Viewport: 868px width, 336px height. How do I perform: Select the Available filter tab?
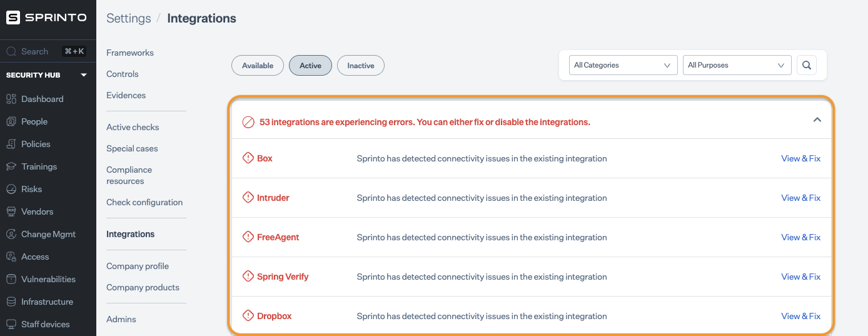point(258,66)
